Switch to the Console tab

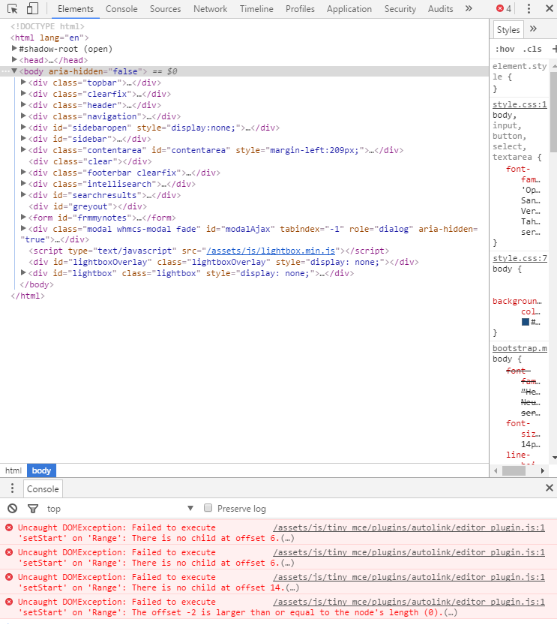click(121, 9)
